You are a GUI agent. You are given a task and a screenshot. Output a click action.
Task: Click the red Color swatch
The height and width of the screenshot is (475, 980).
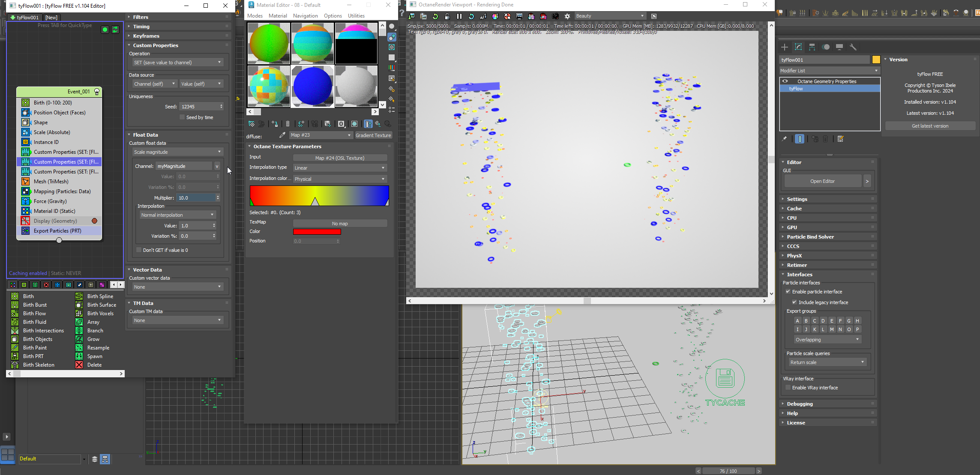click(x=317, y=232)
